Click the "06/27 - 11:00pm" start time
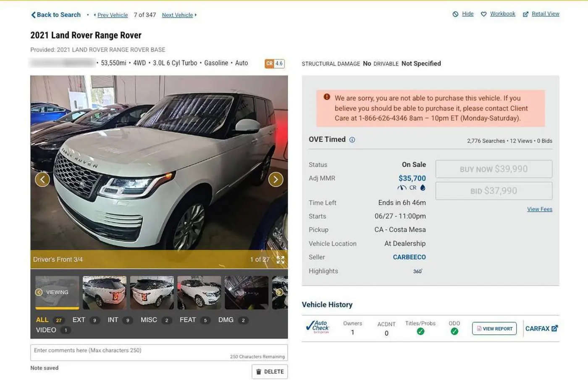Image resolution: width=588 pixels, height=389 pixels. coord(400,216)
